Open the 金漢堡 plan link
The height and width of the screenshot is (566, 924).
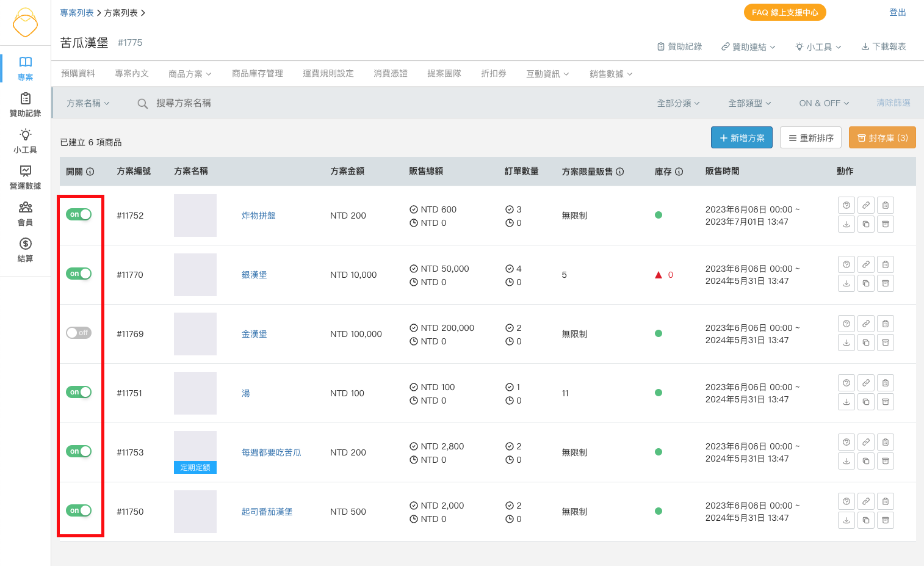(x=254, y=334)
